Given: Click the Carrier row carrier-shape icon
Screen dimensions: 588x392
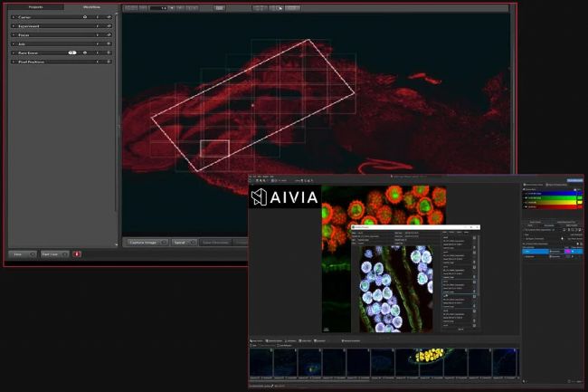Looking at the screenshot, I should click(85, 17).
